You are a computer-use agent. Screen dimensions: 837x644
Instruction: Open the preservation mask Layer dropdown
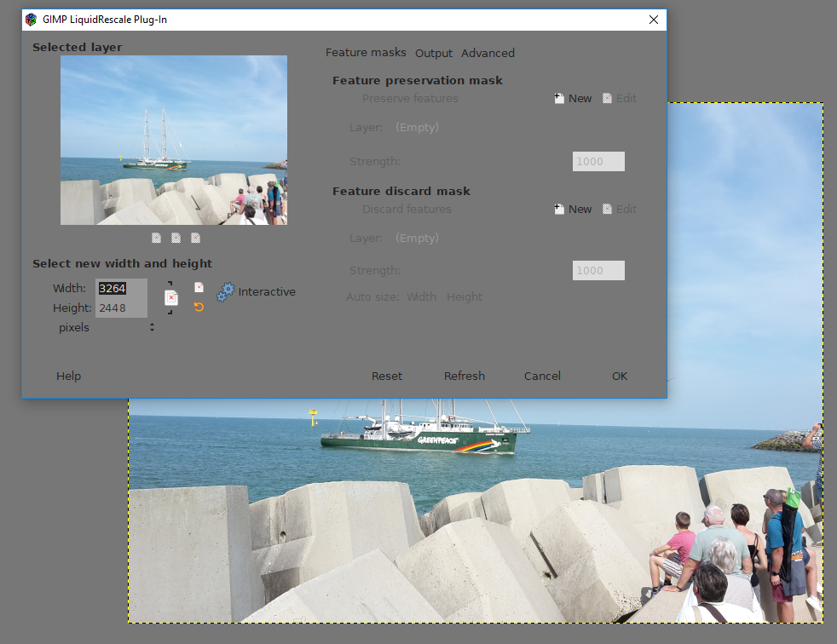(x=417, y=128)
